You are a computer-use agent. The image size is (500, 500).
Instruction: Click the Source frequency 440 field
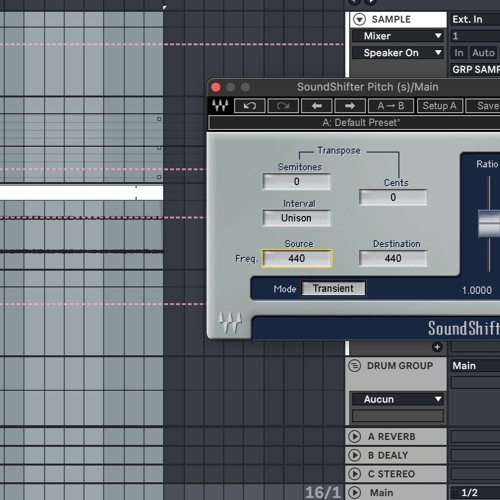[x=297, y=258]
